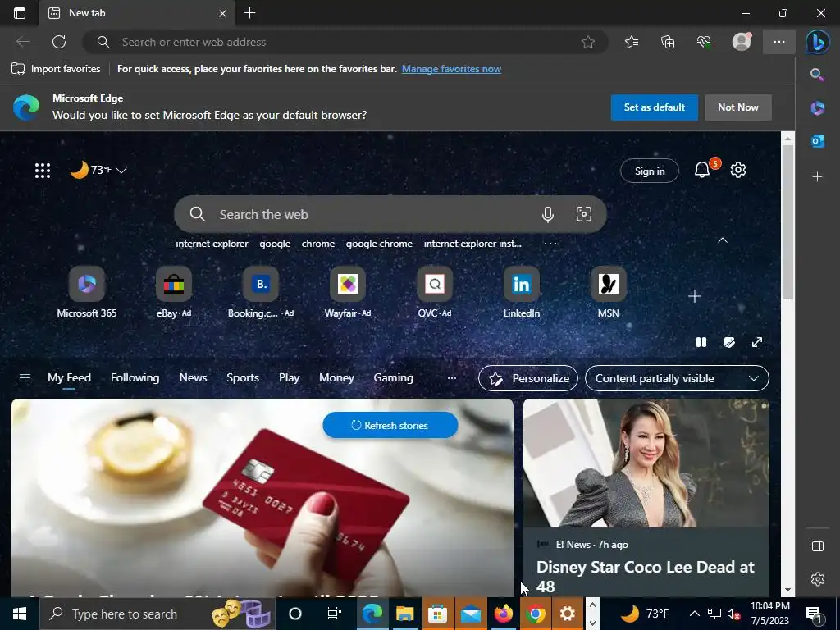This screenshot has height=630, width=840.
Task: Open Bing Chat sidebar icon
Action: (818, 42)
